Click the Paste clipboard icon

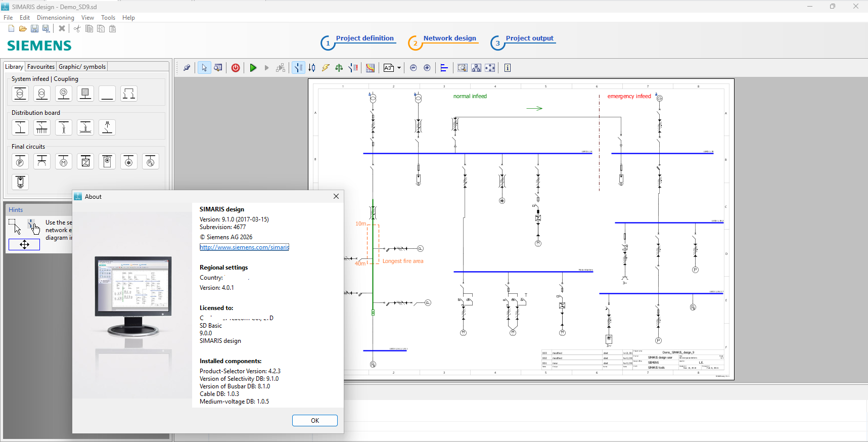(113, 29)
